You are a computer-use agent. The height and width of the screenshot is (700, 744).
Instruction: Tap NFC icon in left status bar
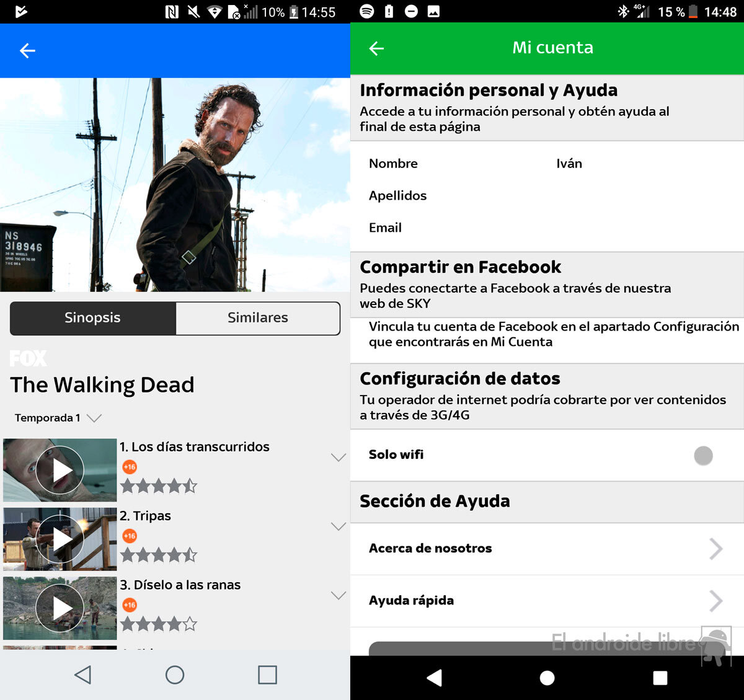pos(172,12)
